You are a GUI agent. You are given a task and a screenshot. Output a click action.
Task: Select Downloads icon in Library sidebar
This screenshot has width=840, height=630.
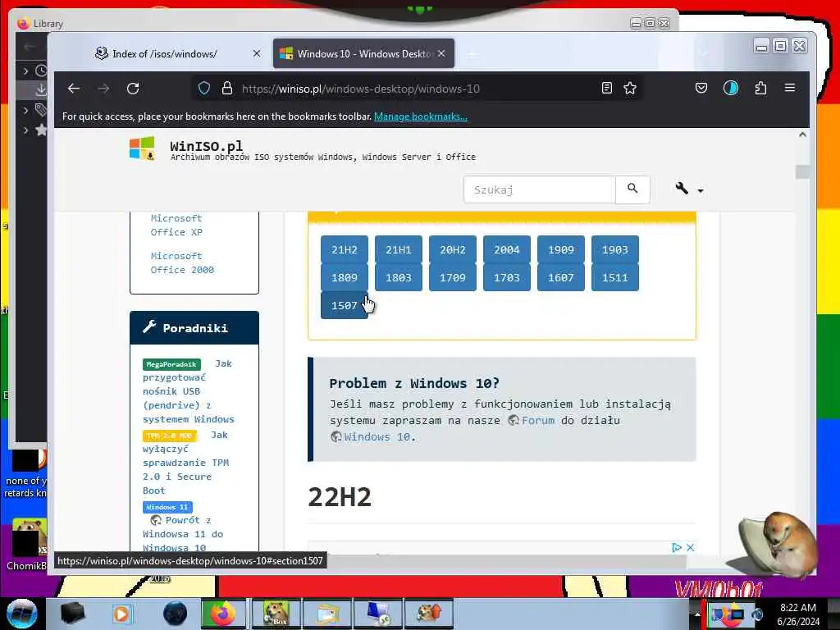pyautogui.click(x=41, y=90)
